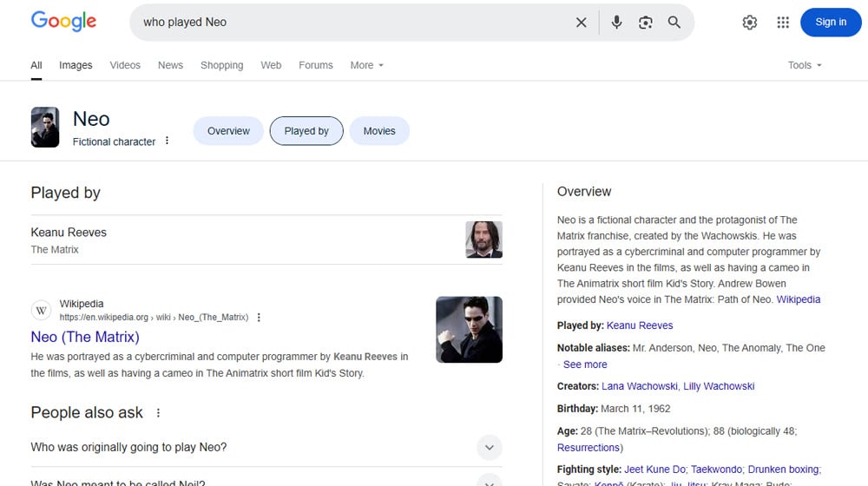The width and height of the screenshot is (868, 486).
Task: Open the Neo (The Matrix) Wikipedia link
Action: pyautogui.click(x=85, y=337)
